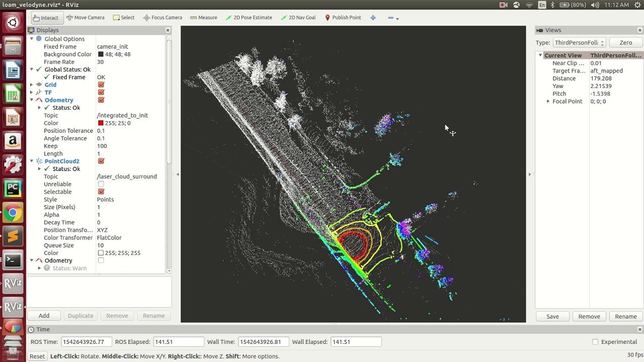
Task: Open the view Type dropdown
Action: click(579, 43)
